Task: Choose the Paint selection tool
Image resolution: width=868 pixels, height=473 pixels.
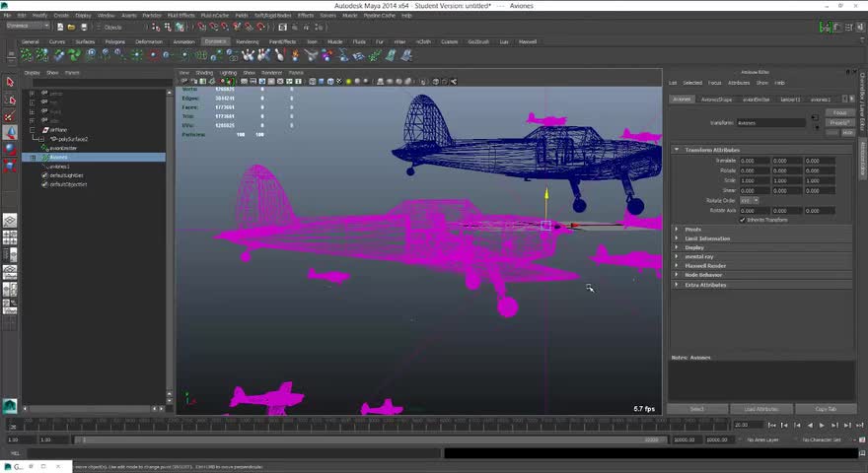Action: click(10, 116)
